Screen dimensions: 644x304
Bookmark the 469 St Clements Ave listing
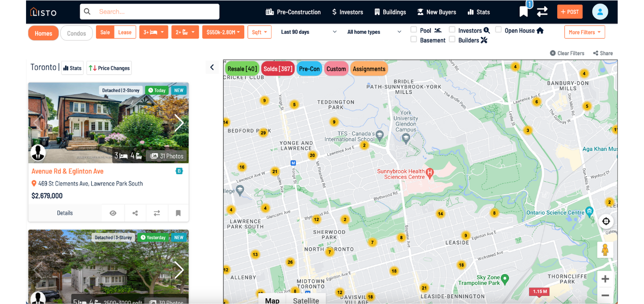point(178,213)
